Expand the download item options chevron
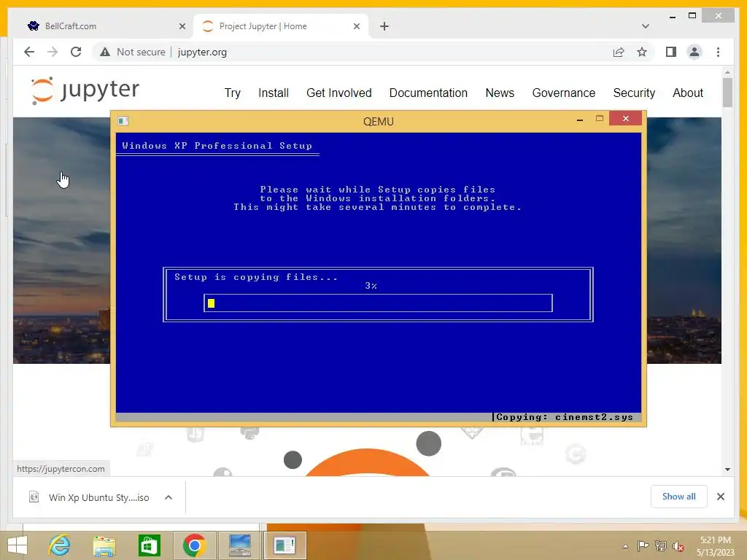 pos(169,497)
